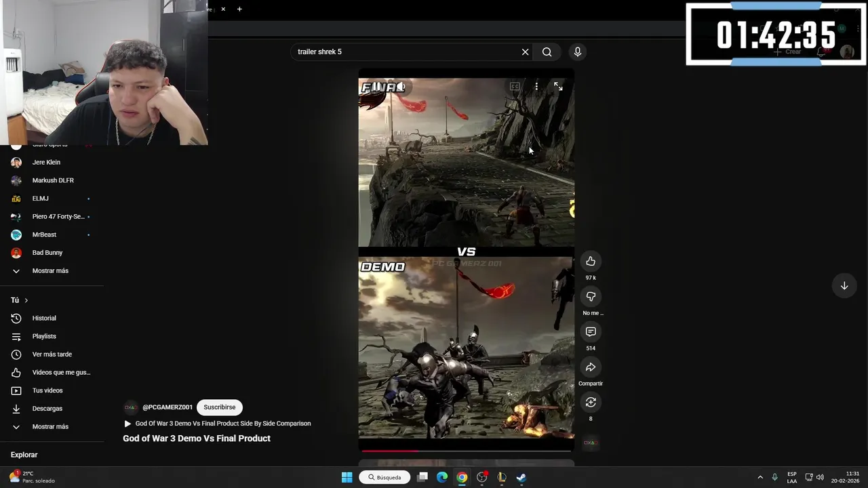Close the current browser tab
868x488 pixels.
tap(223, 9)
